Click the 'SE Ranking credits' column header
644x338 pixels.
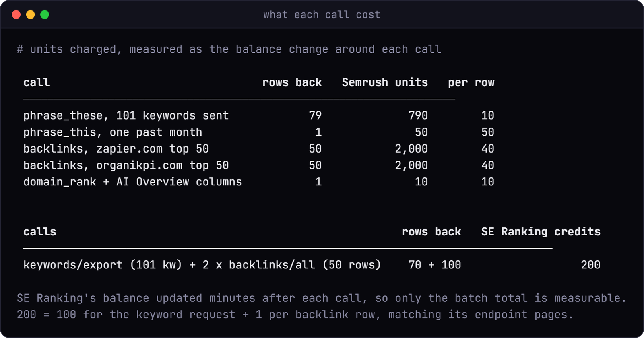coord(541,232)
